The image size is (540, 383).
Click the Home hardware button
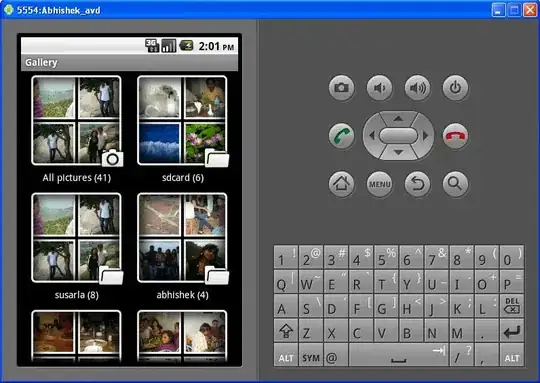tap(341, 184)
